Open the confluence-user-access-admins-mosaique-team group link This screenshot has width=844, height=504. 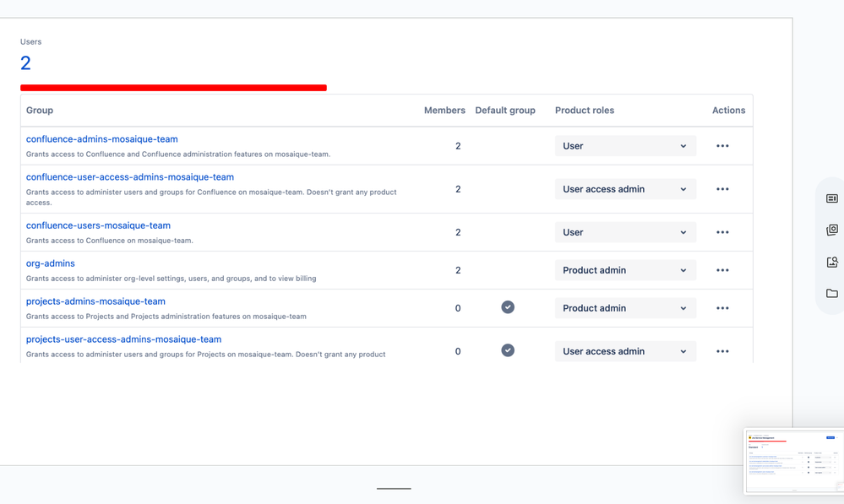130,177
